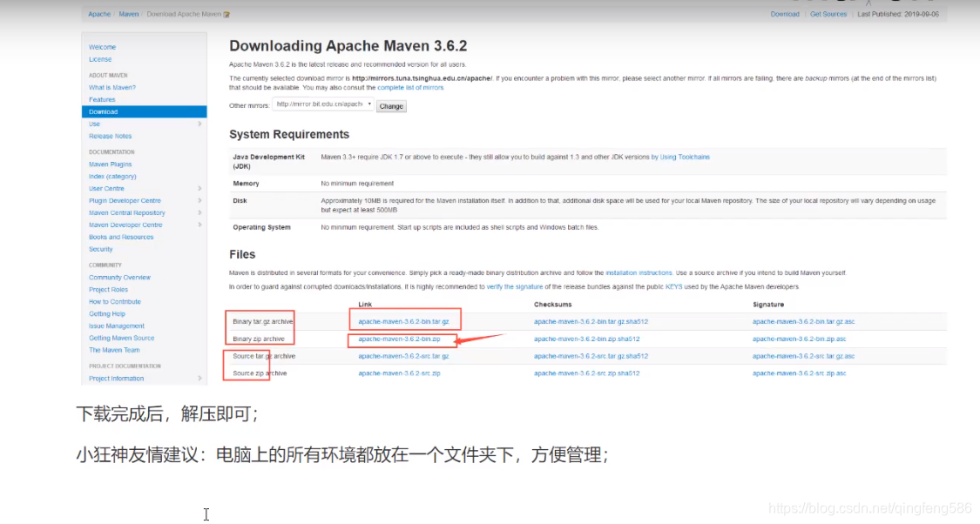
Task: Open the bin.tar.gz.sha512 checksum link
Action: (591, 322)
